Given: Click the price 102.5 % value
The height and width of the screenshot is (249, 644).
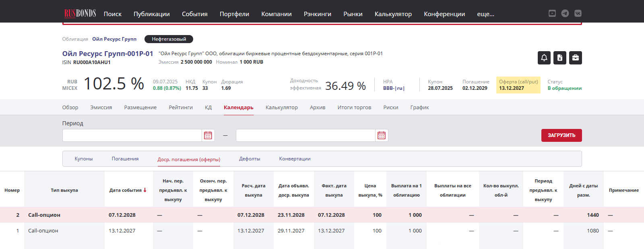Looking at the screenshot, I should point(114,84).
